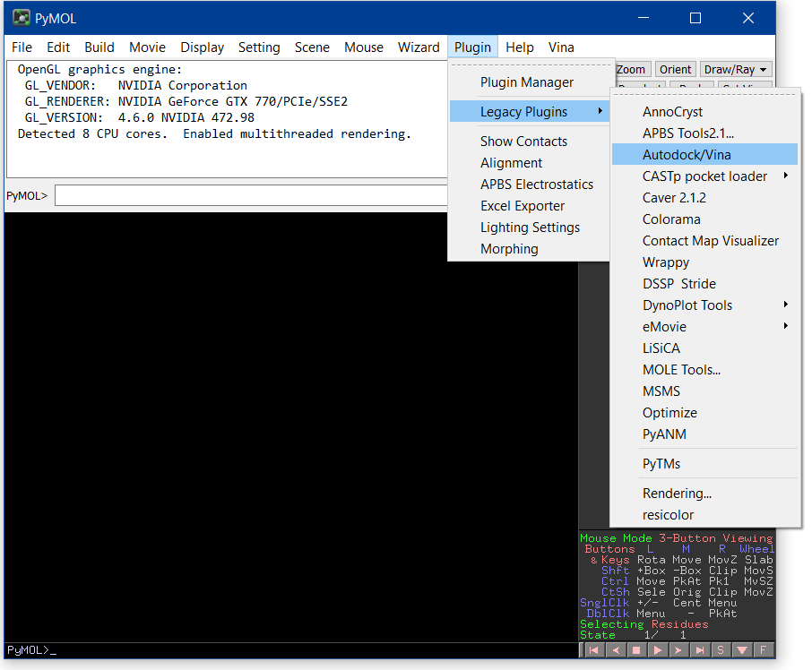
Task: Expand DynoPlot Tools submenu
Action: coord(704,305)
